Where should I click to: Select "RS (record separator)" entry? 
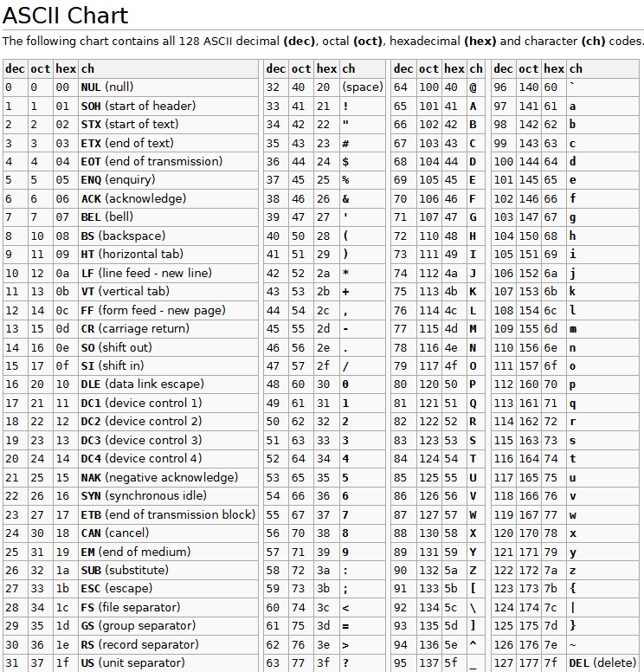[x=169, y=644]
